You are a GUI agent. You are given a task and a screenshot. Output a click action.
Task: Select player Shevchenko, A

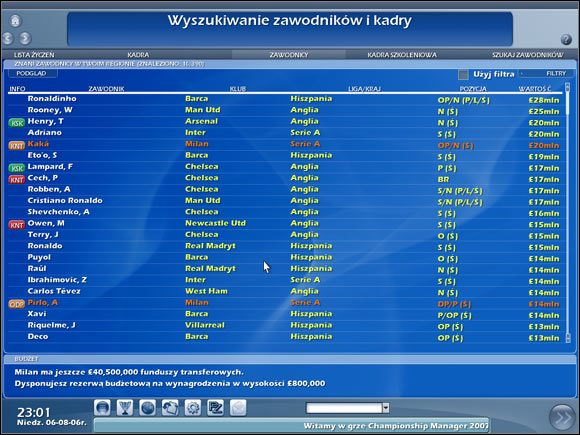[58, 212]
